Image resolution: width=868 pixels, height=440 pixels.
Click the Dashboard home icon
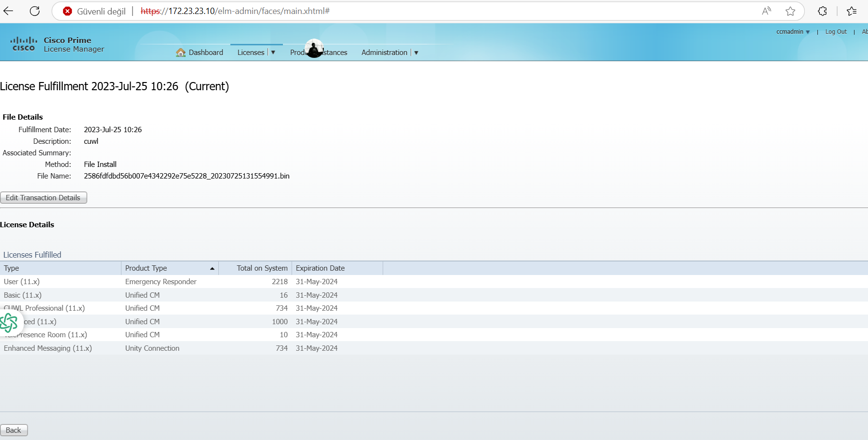click(x=181, y=53)
